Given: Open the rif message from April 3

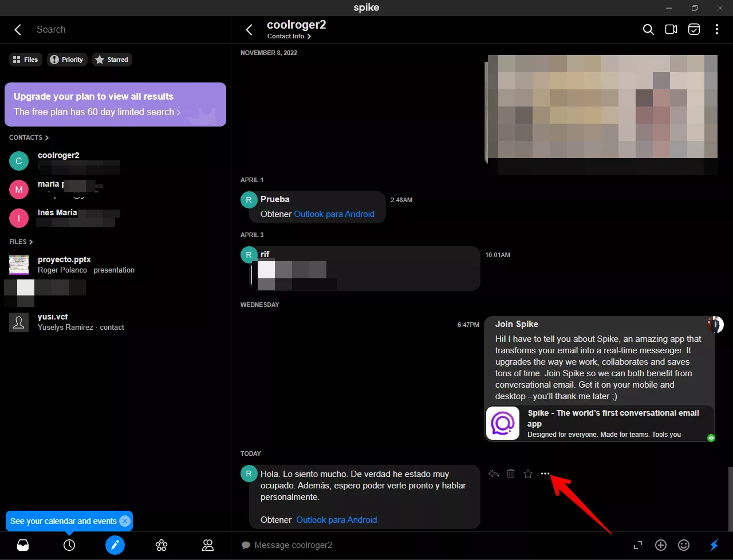Looking at the screenshot, I should point(365,269).
